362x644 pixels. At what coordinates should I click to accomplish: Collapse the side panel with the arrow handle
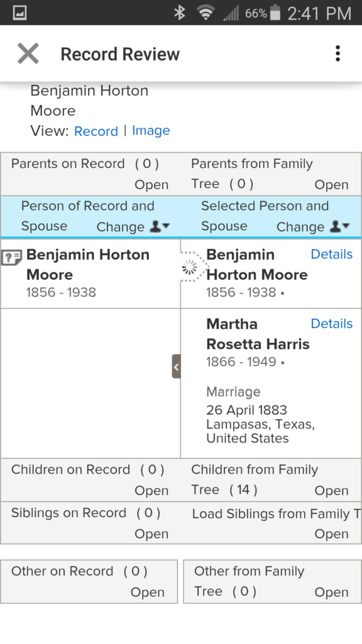click(176, 366)
